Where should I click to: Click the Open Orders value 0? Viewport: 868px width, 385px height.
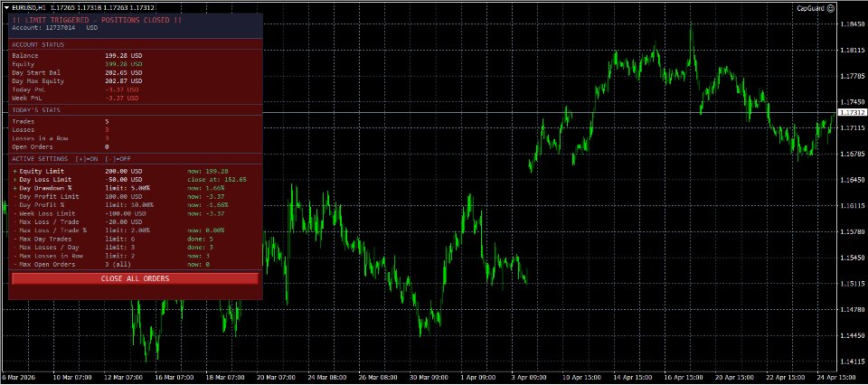point(107,147)
